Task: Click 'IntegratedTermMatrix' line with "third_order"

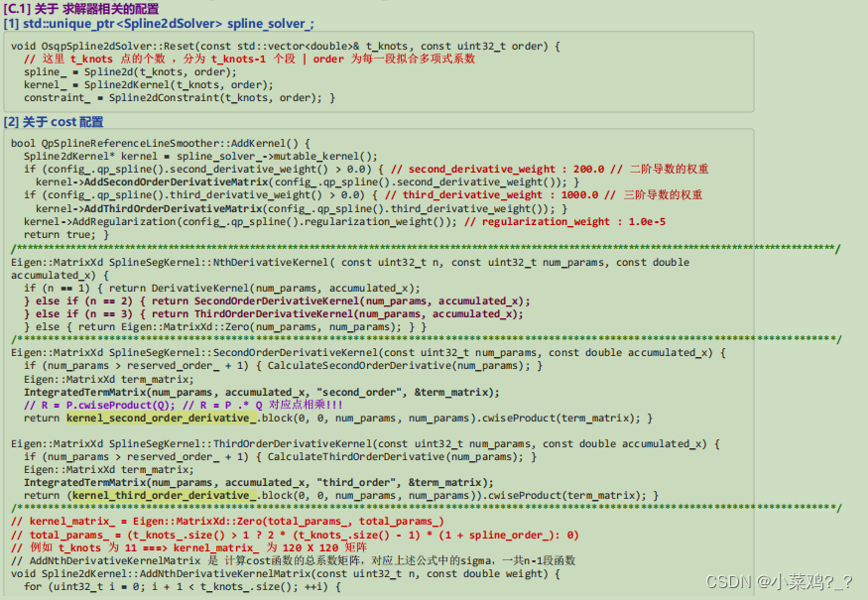Action: (259, 483)
